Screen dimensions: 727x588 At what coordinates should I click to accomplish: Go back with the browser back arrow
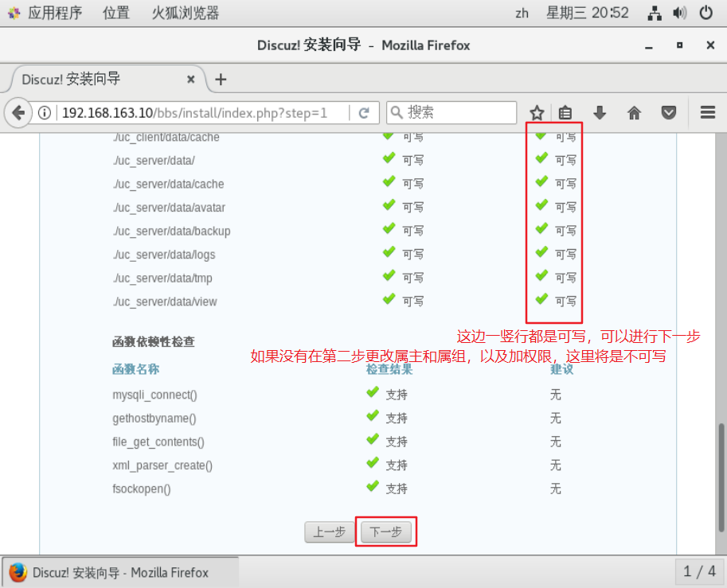click(18, 113)
